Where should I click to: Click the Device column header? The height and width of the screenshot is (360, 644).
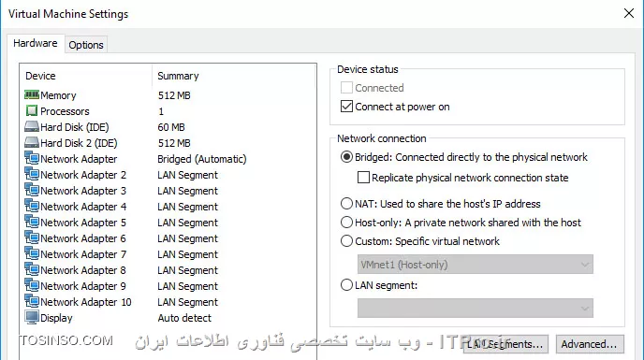(40, 76)
